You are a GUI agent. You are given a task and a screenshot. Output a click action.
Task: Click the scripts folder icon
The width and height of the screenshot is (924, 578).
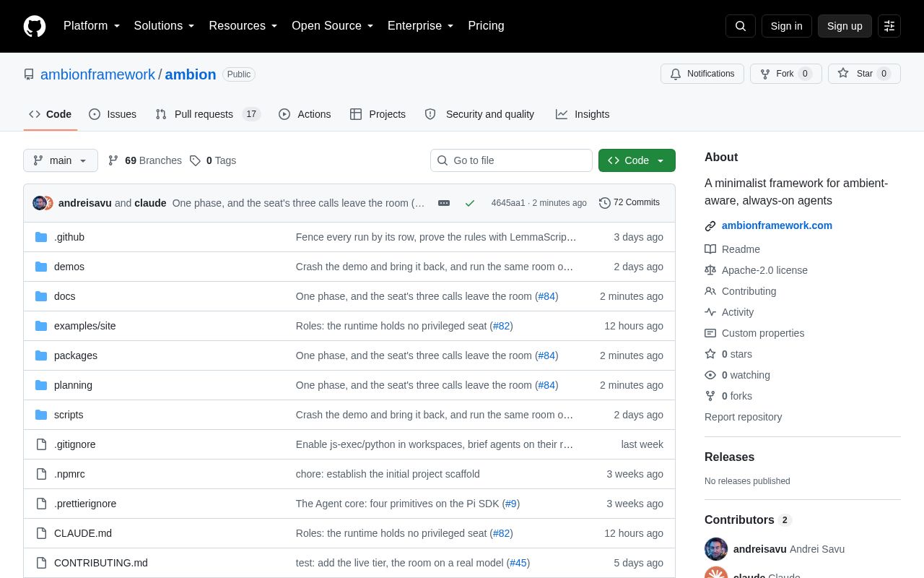point(41,415)
